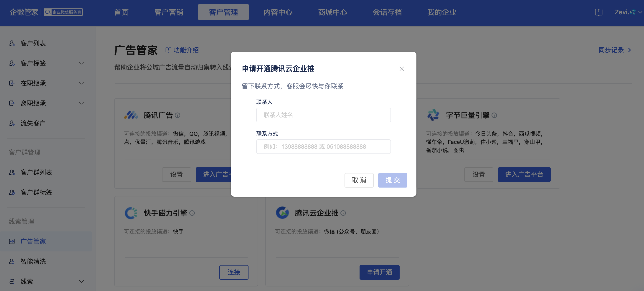Click the 取消 button in dialog

point(359,180)
